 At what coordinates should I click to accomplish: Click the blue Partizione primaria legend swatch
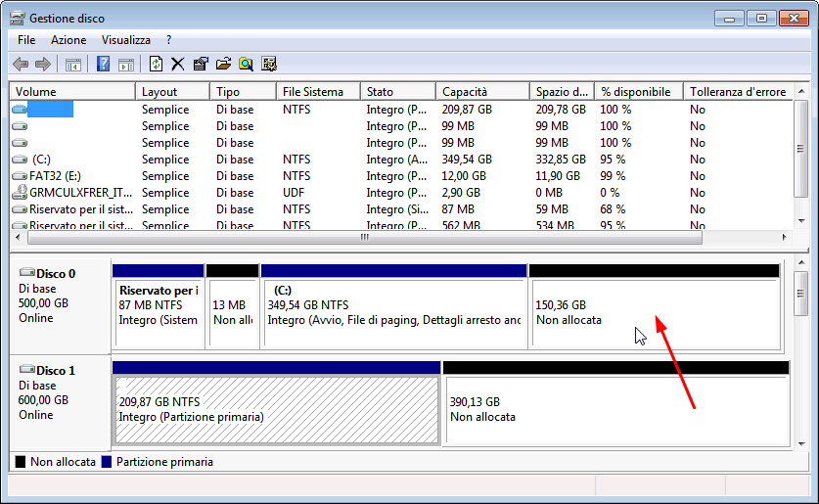107,462
